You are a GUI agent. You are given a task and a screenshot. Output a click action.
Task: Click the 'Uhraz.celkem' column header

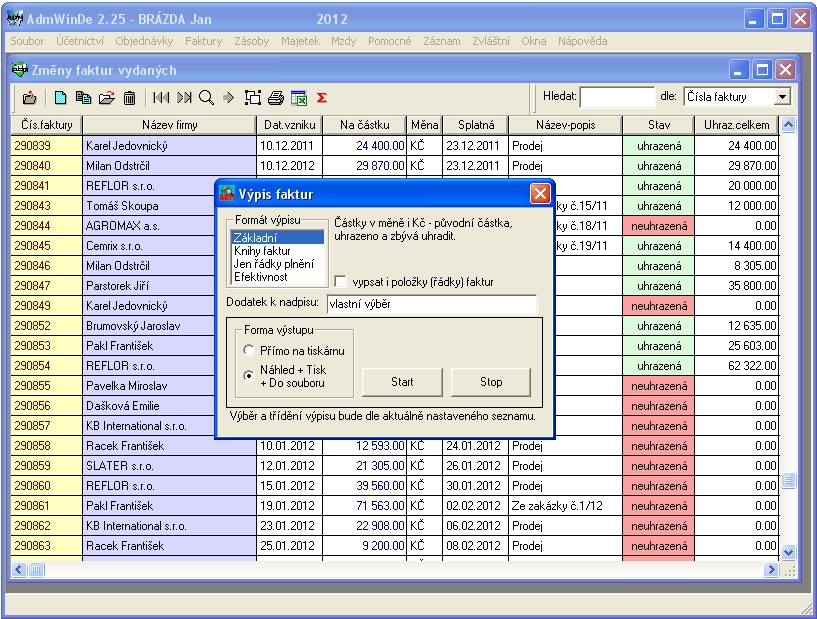pos(737,125)
